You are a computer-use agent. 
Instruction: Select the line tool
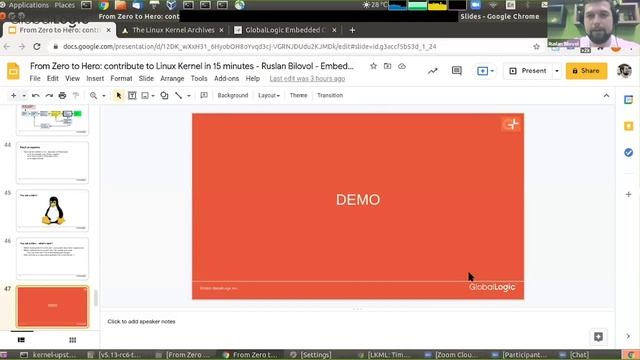[x=178, y=96]
